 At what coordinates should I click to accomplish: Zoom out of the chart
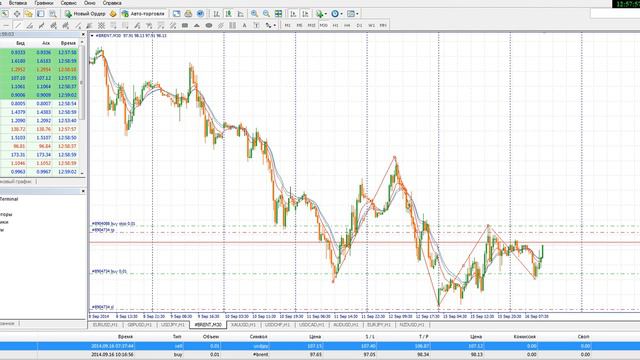point(266,13)
